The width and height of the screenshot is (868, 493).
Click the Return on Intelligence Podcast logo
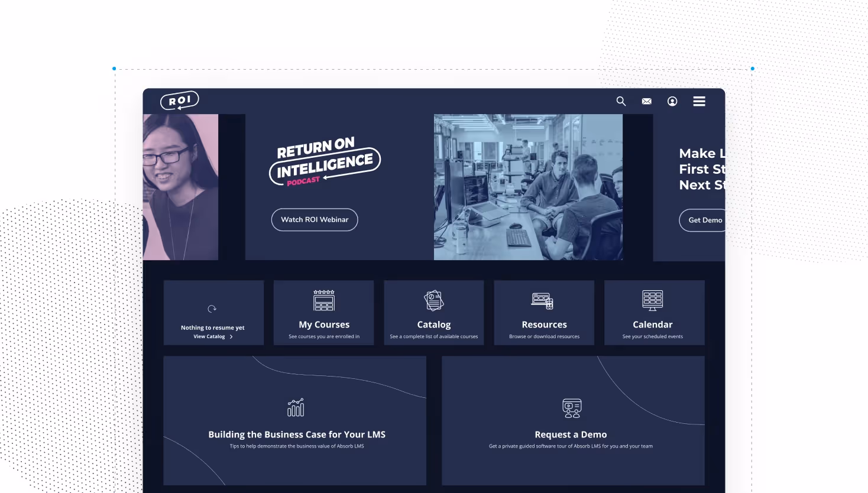[x=325, y=162]
